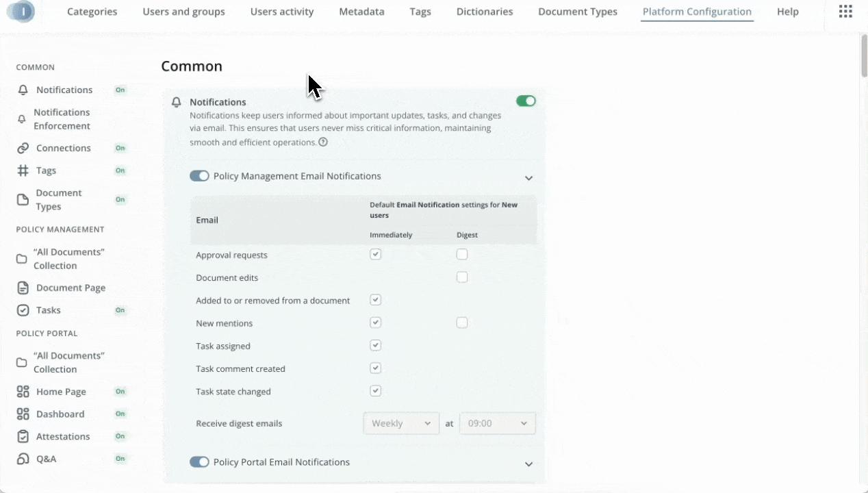Open the digest time 09:00 selector

click(497, 423)
